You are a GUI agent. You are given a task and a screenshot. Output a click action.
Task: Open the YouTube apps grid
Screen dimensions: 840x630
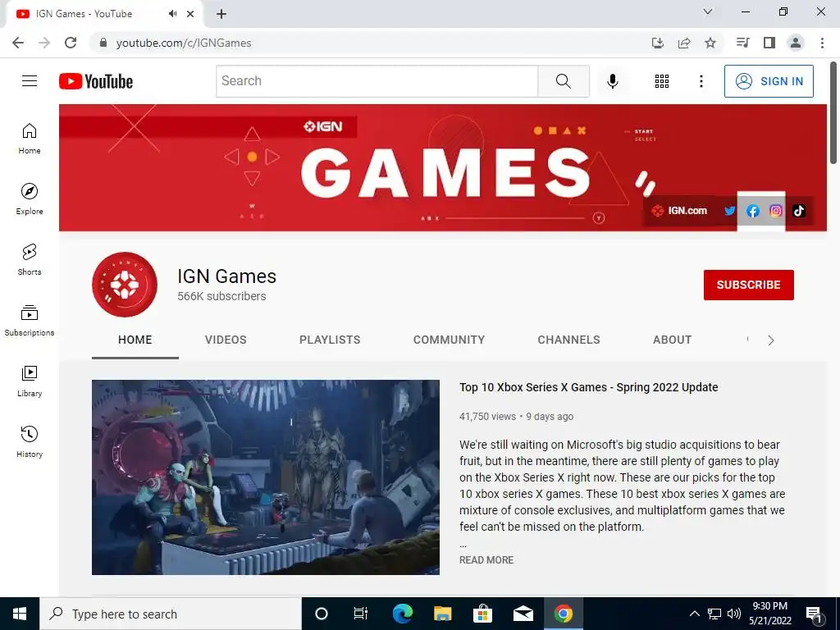click(x=662, y=81)
